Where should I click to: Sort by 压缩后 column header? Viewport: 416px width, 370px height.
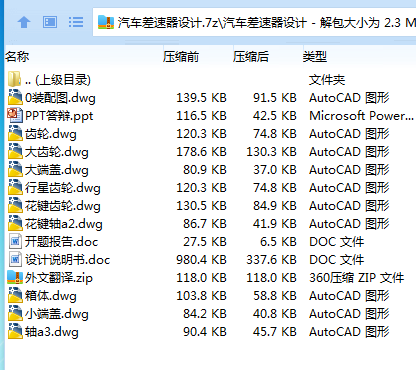point(251,57)
